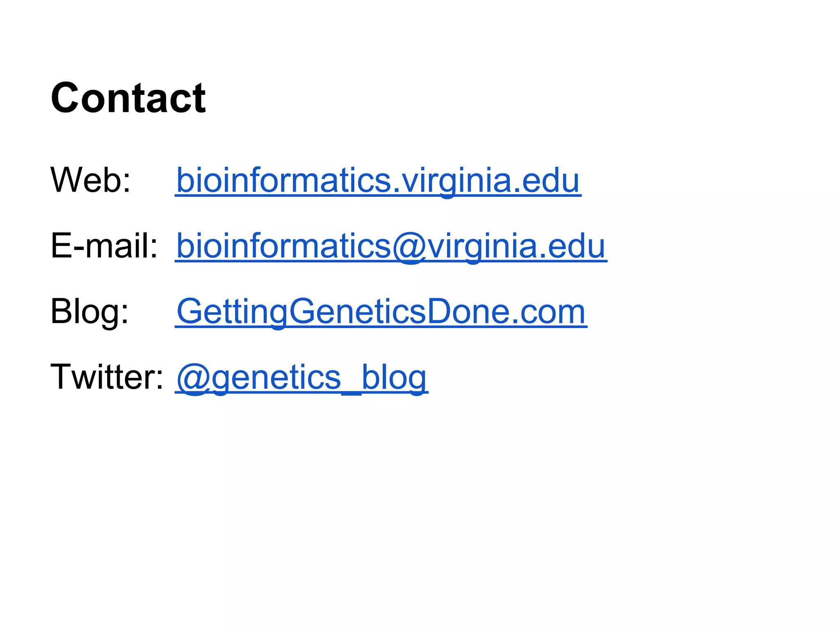This screenshot has width=840, height=630.
Task: Click the @ symbol in the Twitter handle
Action: [x=193, y=379]
